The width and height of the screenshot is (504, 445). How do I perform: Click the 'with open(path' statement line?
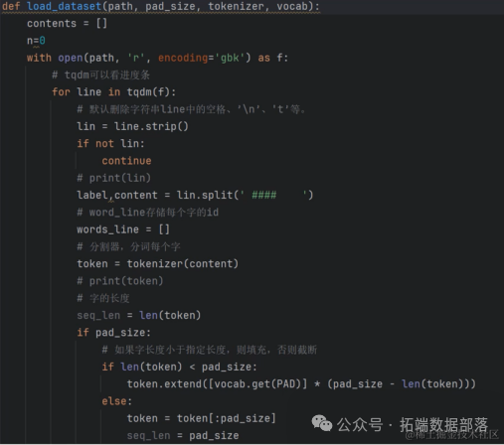[x=157, y=58]
